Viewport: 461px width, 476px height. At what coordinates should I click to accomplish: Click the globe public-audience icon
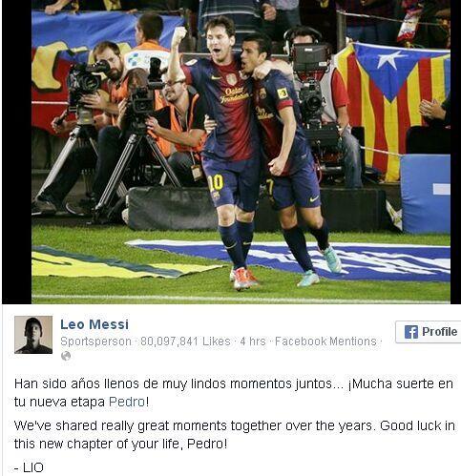(x=66, y=356)
